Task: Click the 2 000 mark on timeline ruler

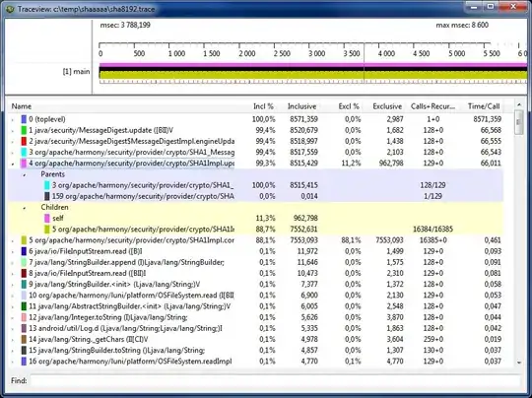Action: [246, 53]
